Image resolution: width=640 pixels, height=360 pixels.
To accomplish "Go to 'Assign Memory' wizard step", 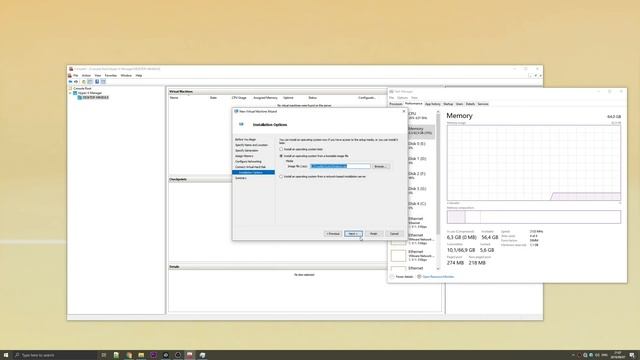I will (x=244, y=156).
